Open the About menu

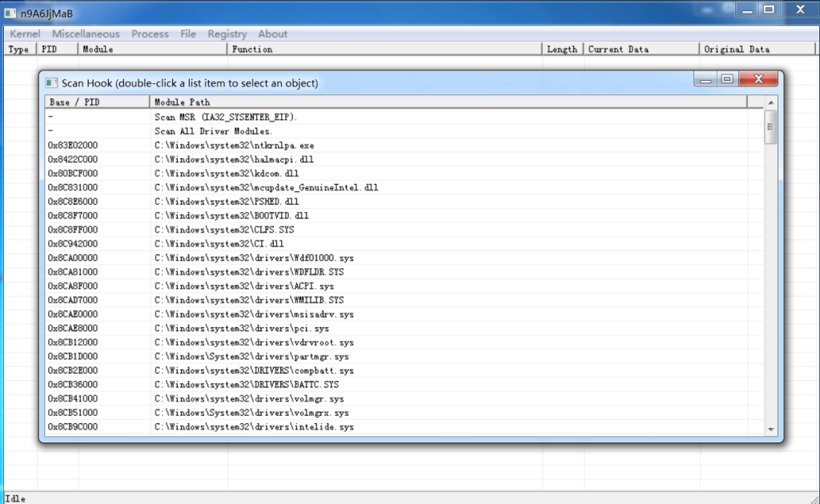[x=272, y=34]
